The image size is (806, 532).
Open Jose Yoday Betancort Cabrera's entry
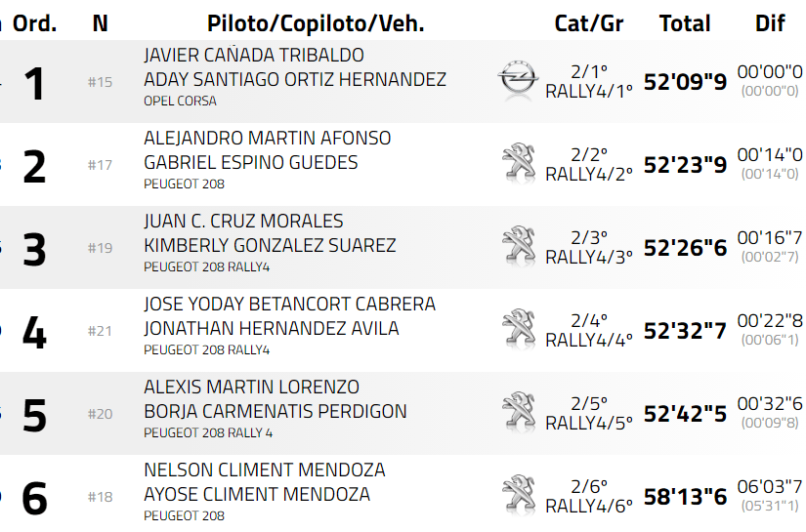(289, 305)
